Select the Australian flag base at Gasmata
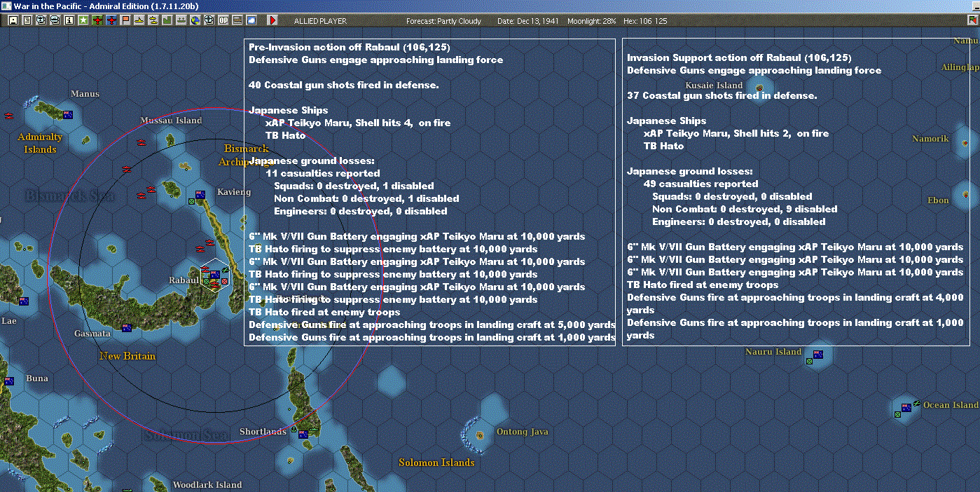This screenshot has width=980, height=492. (x=127, y=328)
